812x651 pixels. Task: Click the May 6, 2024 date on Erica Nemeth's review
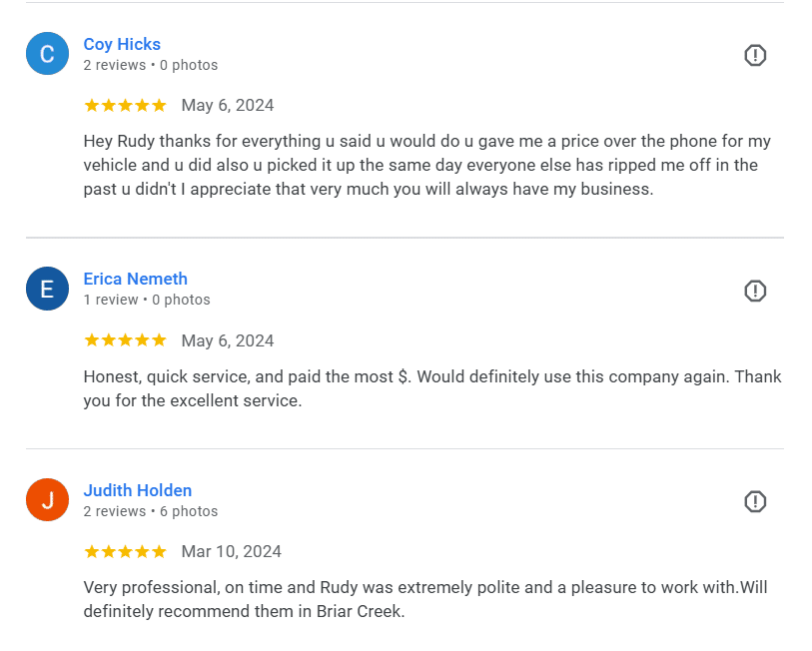coord(227,340)
